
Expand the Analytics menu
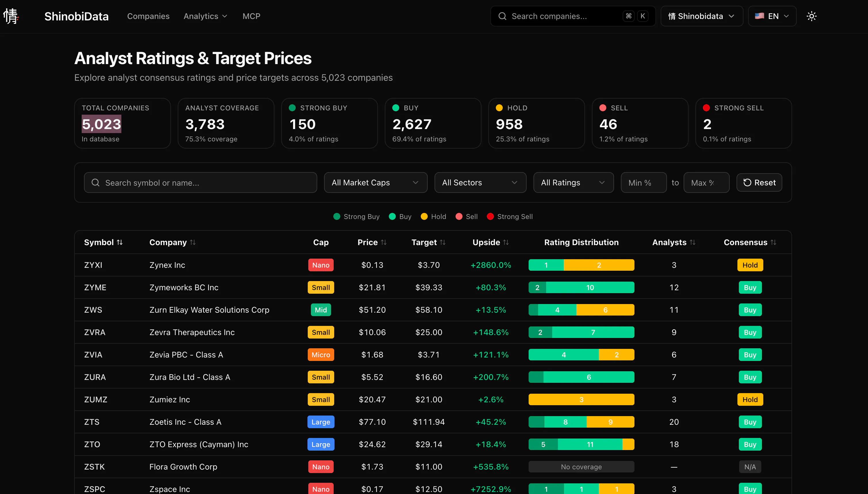pos(205,16)
